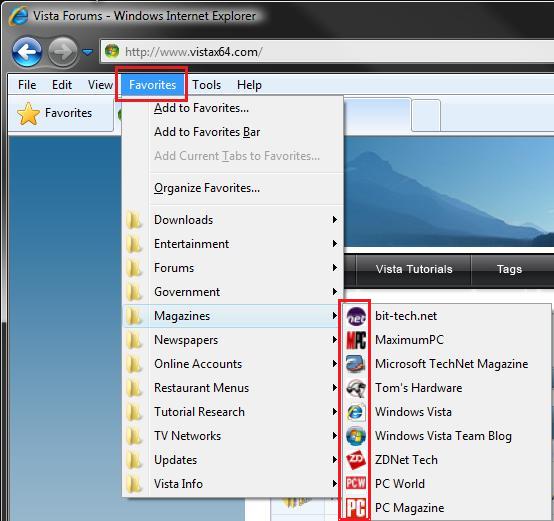Open the ZDNet Tech favorite
This screenshot has width=554, height=521.
pos(447,460)
